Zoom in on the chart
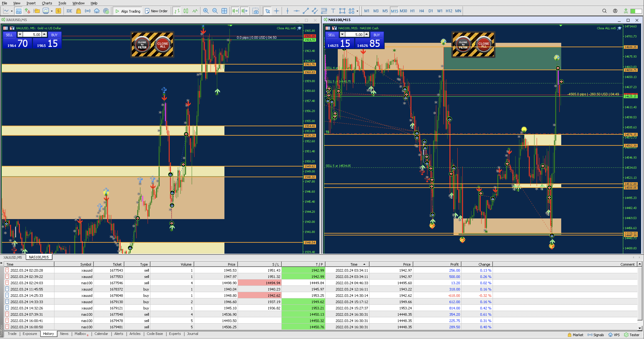644x339 pixels. [x=206, y=11]
